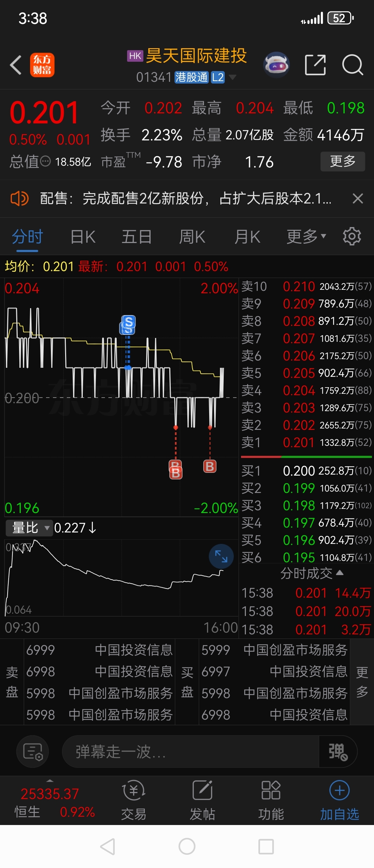Tap the 均价 0.201 label
Image resolution: width=374 pixels, height=868 pixels.
point(39,267)
